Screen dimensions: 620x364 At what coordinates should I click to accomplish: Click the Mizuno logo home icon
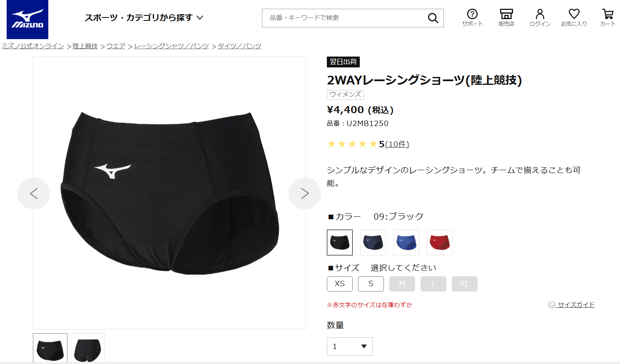tap(27, 20)
